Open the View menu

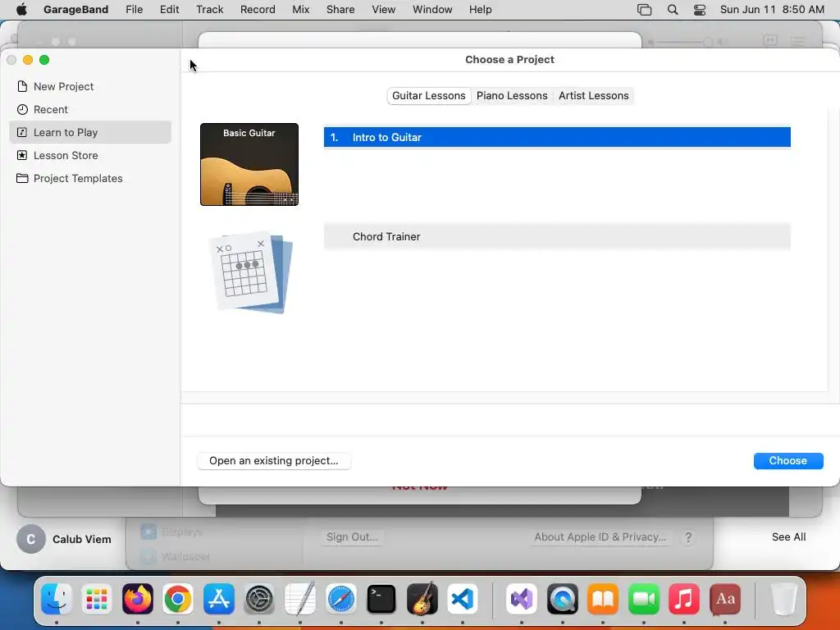(x=384, y=10)
